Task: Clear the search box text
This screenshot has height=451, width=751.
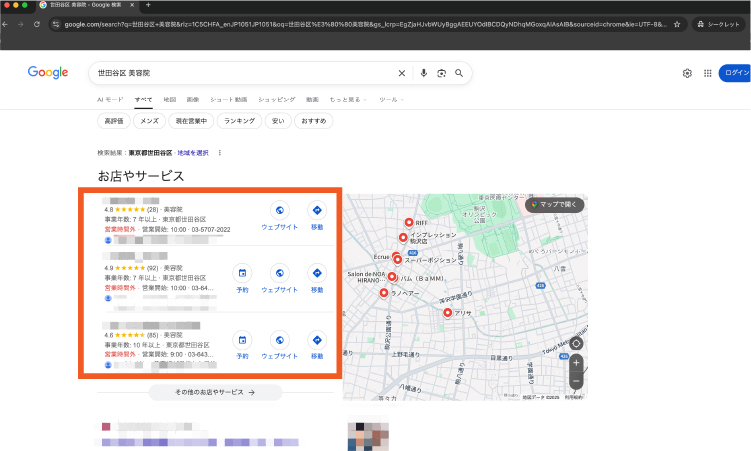Action: tap(402, 73)
